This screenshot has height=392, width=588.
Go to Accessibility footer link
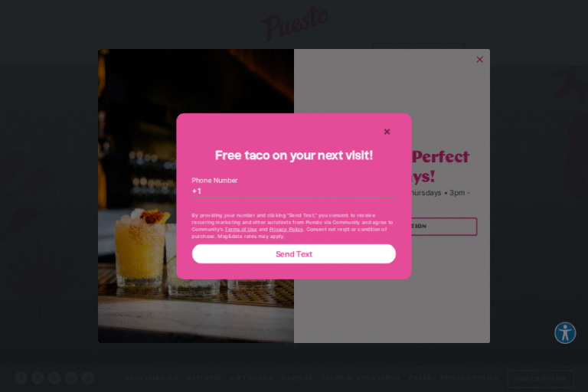tap(152, 377)
